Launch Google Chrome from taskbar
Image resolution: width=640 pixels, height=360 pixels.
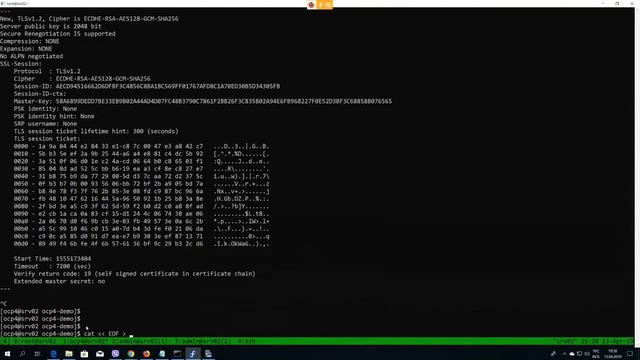(x=131, y=354)
